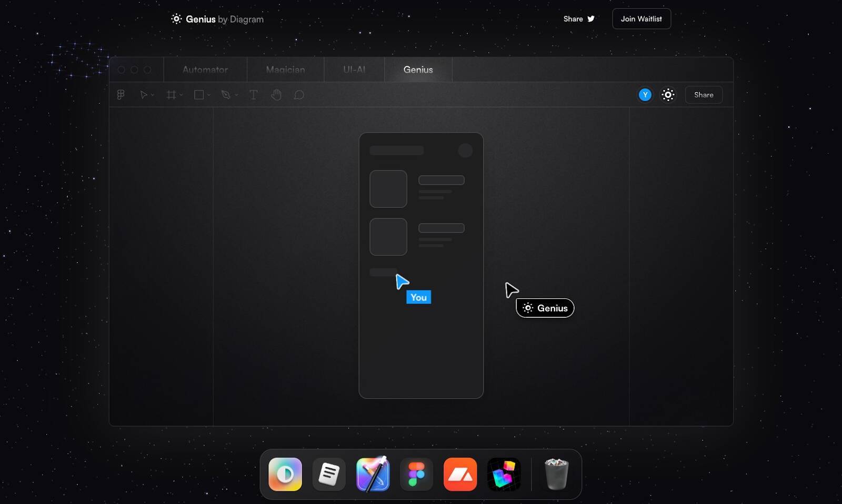Click the phone mockup frame on canvas

[421, 342]
